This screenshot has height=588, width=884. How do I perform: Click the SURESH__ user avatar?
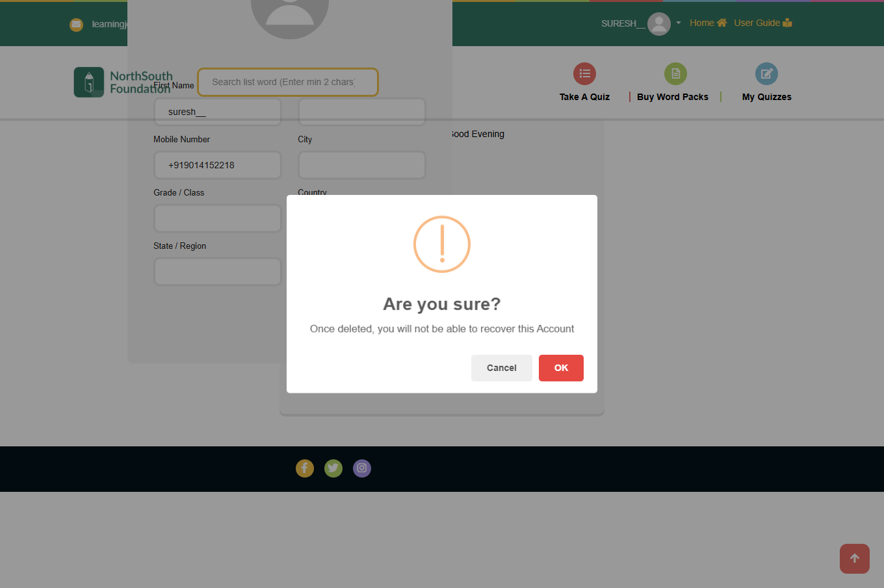[658, 24]
